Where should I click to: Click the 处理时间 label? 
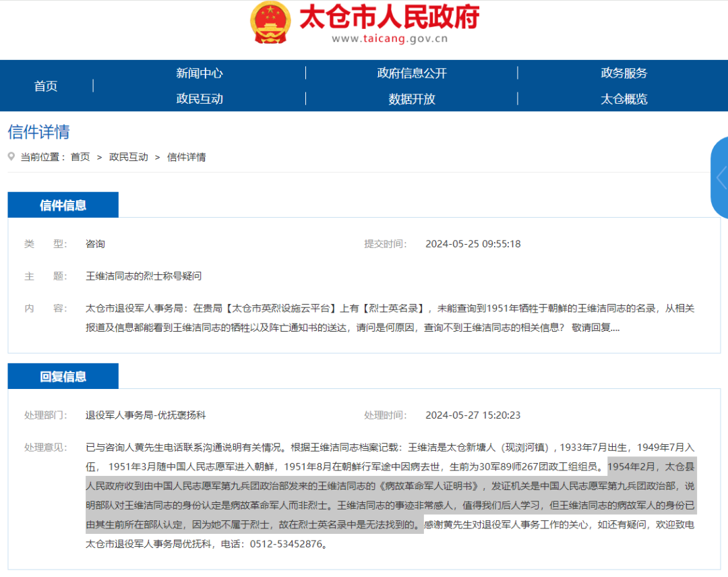point(386,415)
